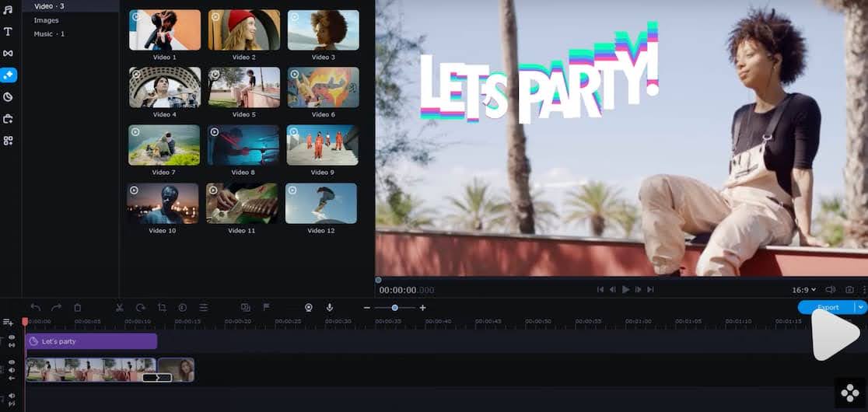Open the More tools grid icon in sidebar
This screenshot has height=412, width=868.
(x=8, y=141)
